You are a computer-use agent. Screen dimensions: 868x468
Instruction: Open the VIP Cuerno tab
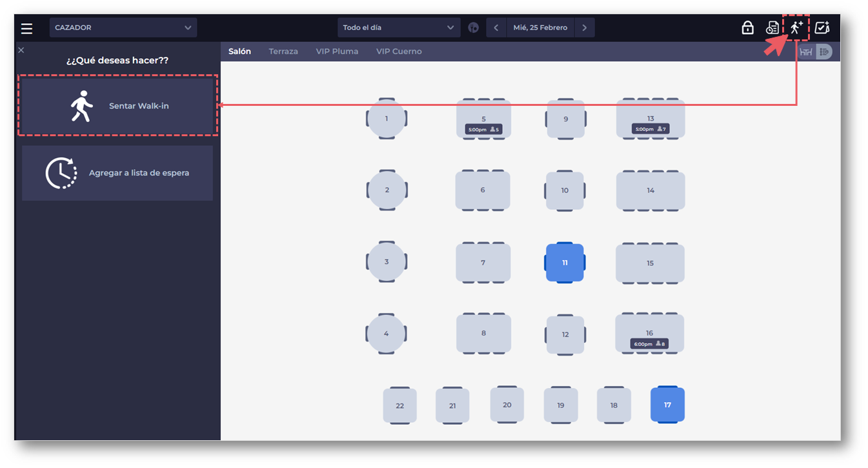point(399,52)
